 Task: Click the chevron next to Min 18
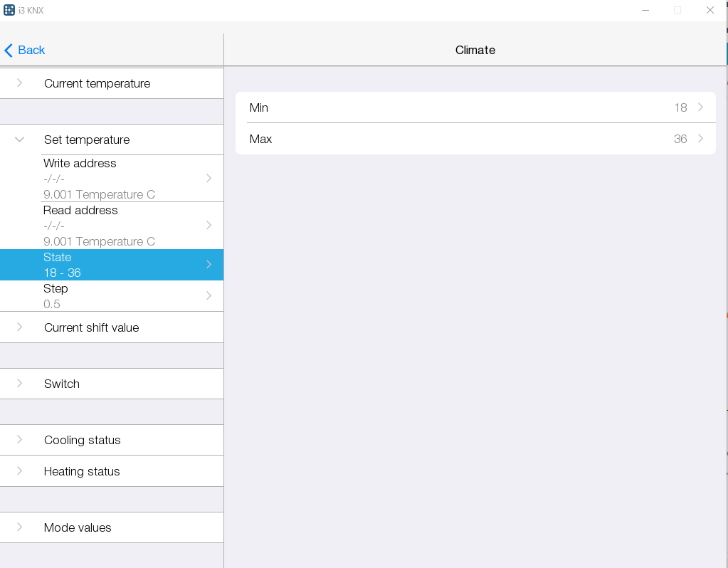click(x=700, y=107)
